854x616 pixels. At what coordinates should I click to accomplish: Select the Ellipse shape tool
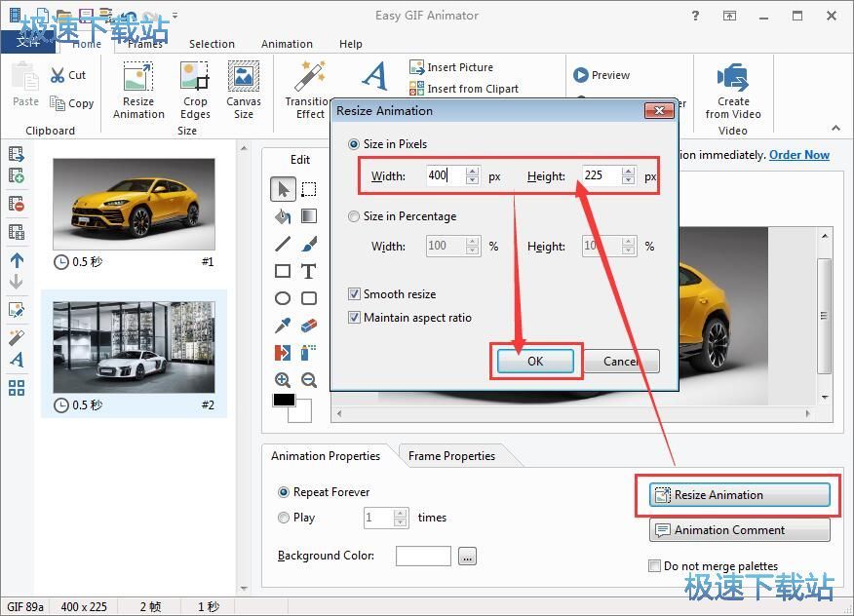point(283,298)
